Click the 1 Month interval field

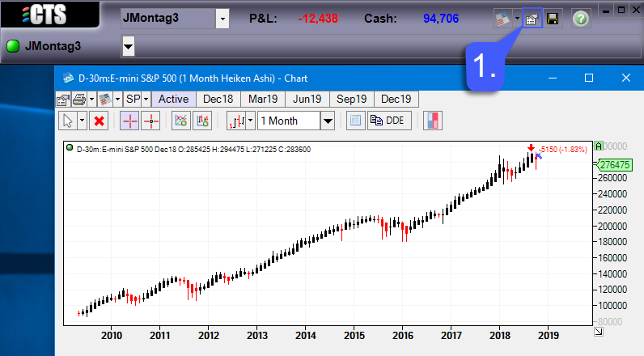(x=289, y=121)
